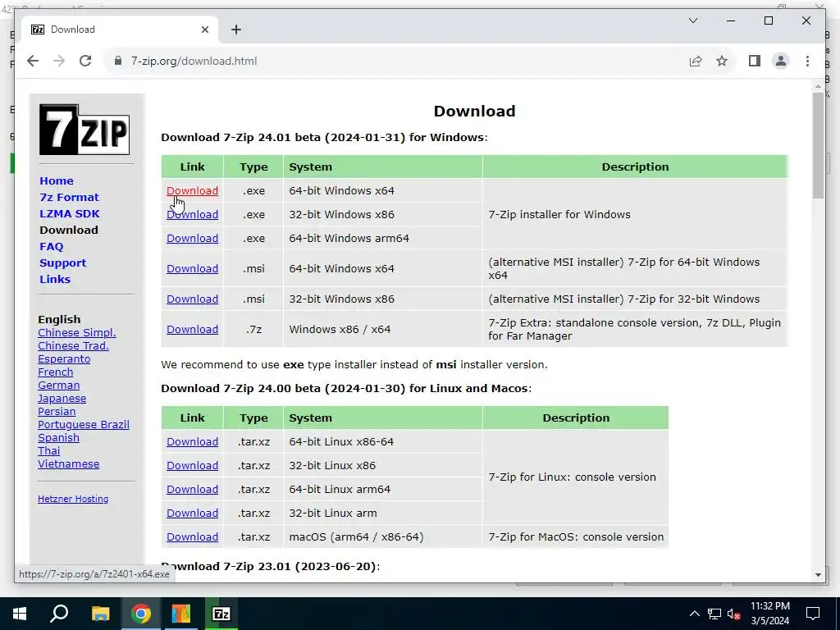
Task: Open 7-Zip app in the taskbar
Action: point(221,614)
